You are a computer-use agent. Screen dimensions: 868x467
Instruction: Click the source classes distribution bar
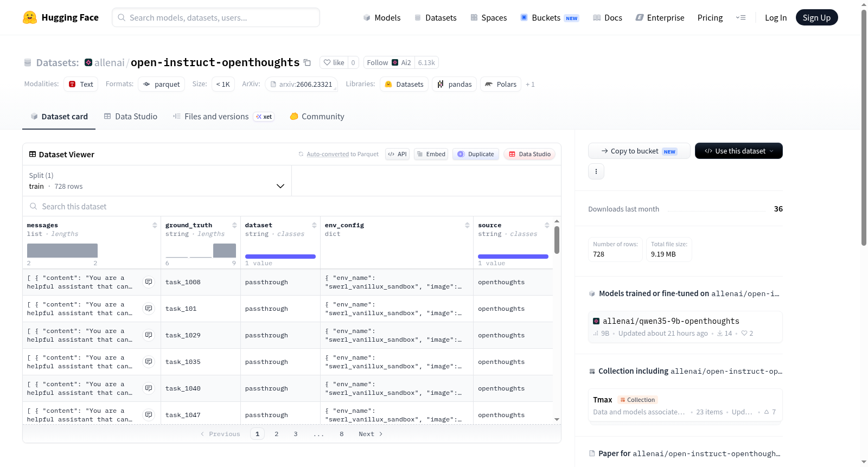[x=513, y=257]
